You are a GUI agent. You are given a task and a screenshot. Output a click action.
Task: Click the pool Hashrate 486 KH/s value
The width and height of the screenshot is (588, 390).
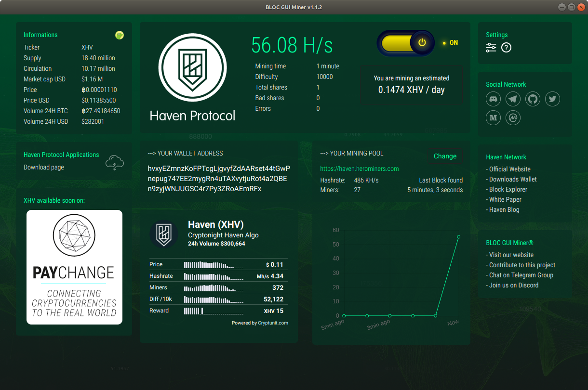[366, 180]
